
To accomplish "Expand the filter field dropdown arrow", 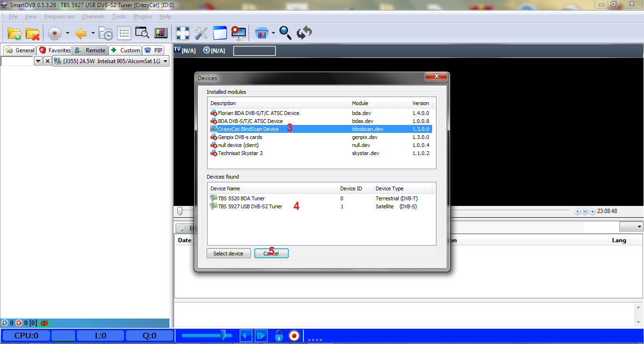I will point(38,61).
